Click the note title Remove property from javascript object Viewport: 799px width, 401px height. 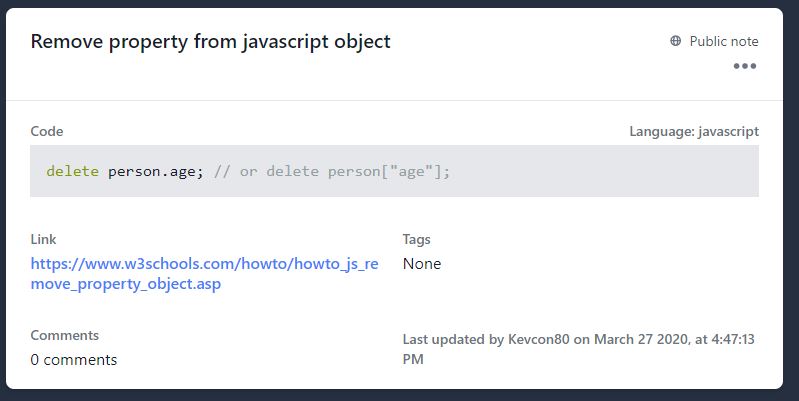coord(210,41)
